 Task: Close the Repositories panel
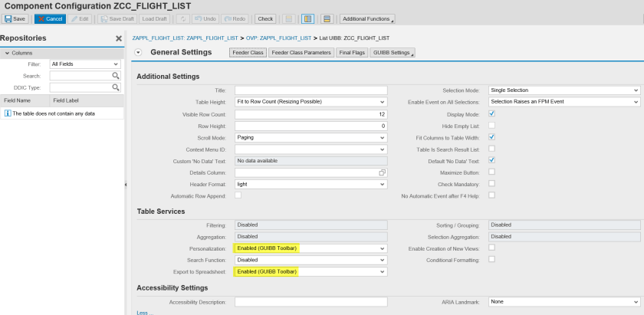click(119, 38)
